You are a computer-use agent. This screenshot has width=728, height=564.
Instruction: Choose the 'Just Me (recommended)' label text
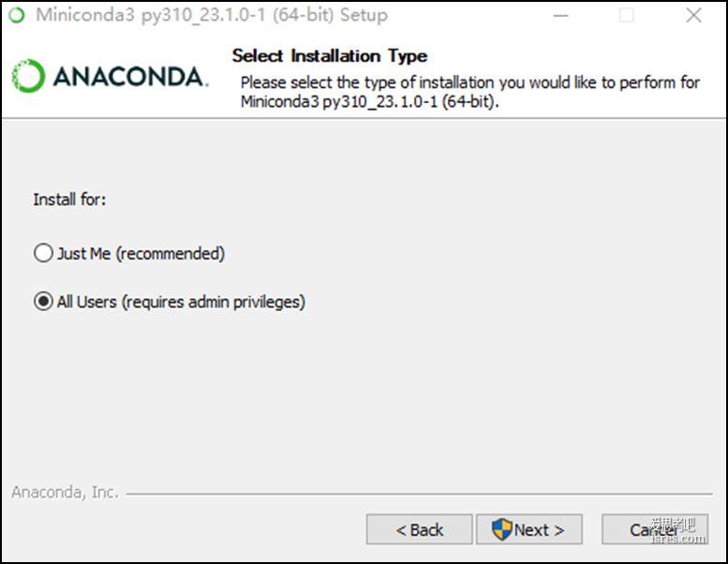141,254
